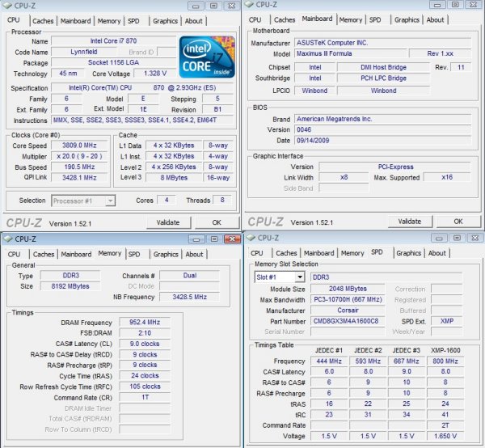
Task: Click Core Voltage value 1.328 V
Action: [155, 74]
